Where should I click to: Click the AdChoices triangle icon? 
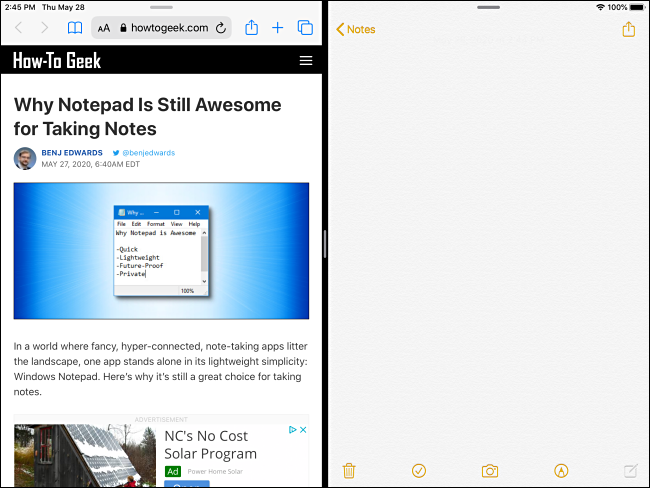pyautogui.click(x=293, y=430)
